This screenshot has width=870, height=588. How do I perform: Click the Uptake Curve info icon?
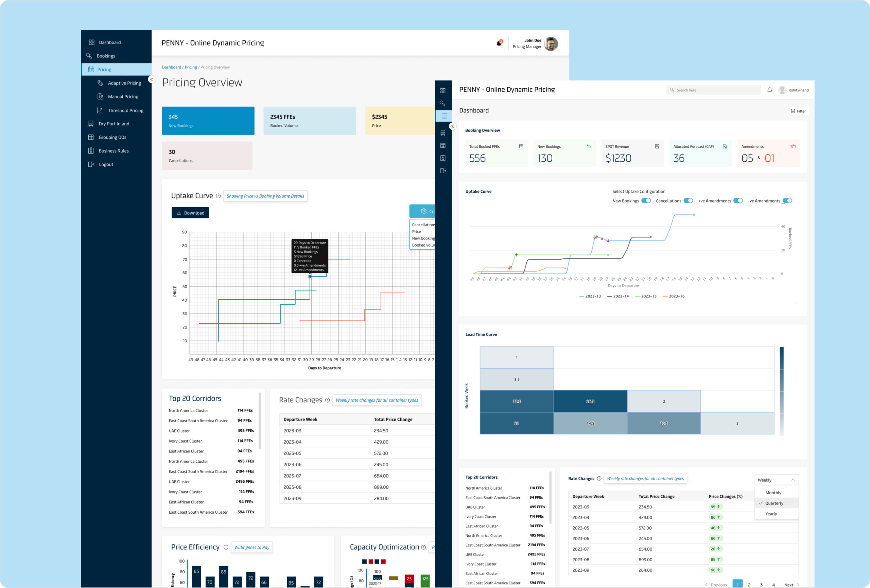(218, 196)
